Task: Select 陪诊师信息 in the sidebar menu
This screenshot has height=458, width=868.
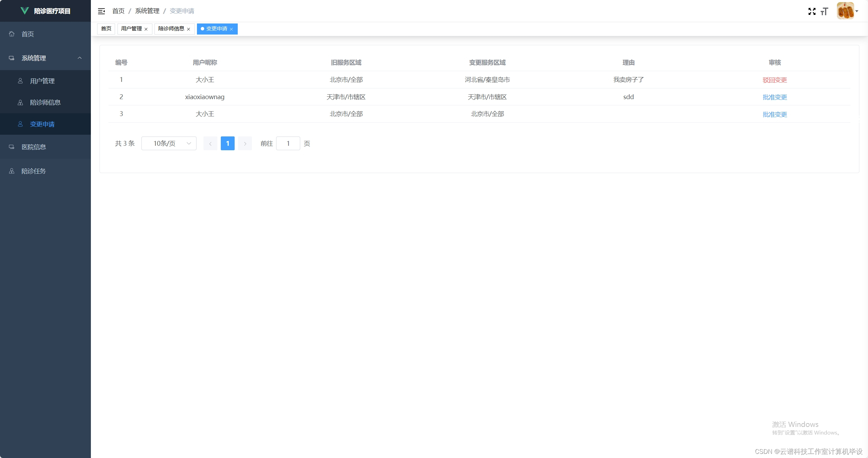Action: click(45, 102)
